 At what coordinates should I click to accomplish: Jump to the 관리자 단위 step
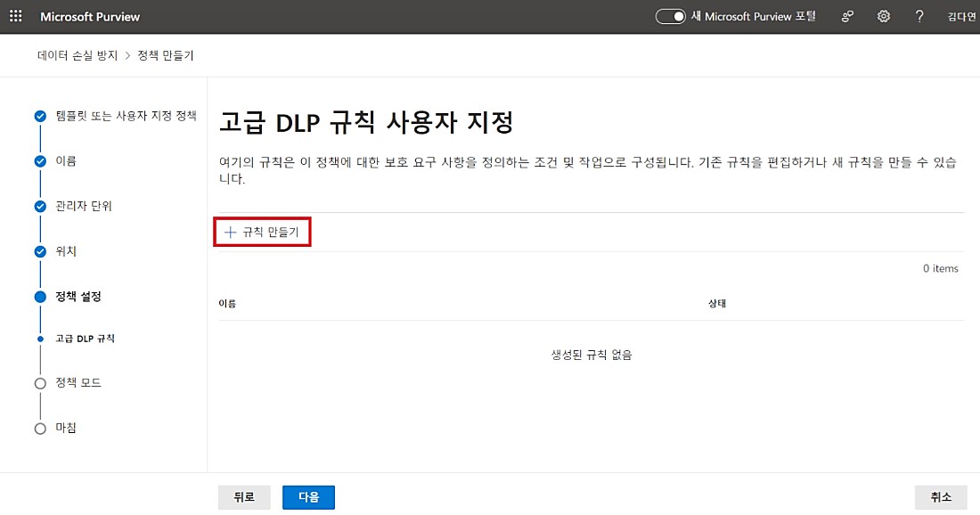click(83, 206)
